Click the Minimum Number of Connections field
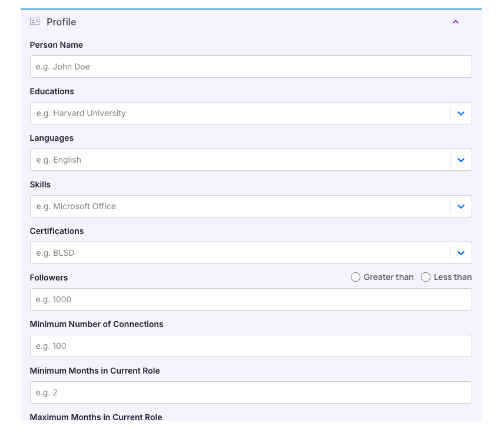Image resolution: width=504 pixels, height=429 pixels. 251,346
